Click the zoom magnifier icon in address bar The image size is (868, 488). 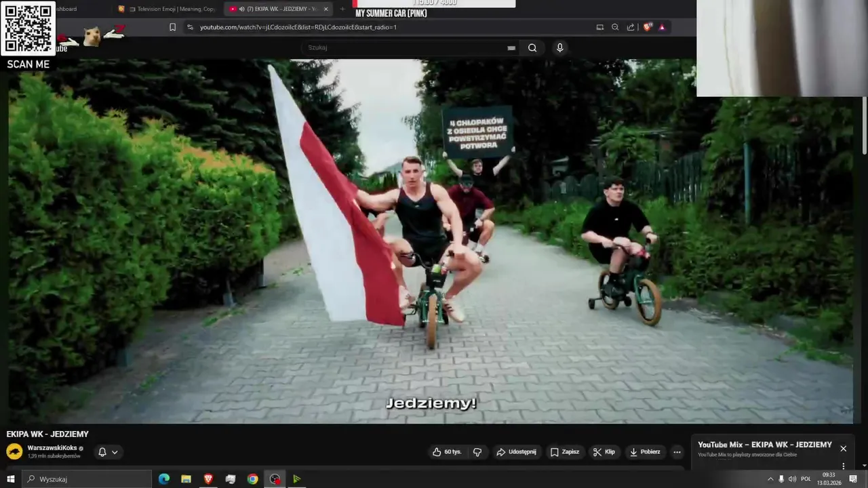coord(615,27)
